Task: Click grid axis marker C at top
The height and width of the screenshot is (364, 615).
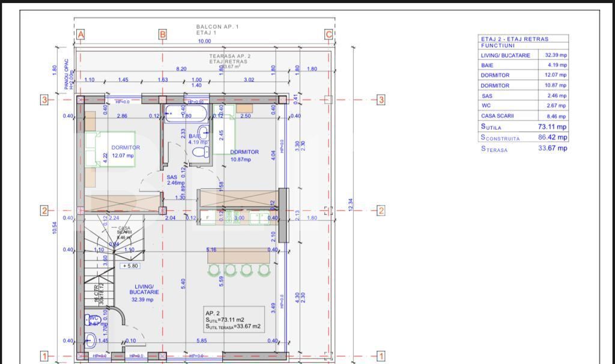Action: (329, 35)
